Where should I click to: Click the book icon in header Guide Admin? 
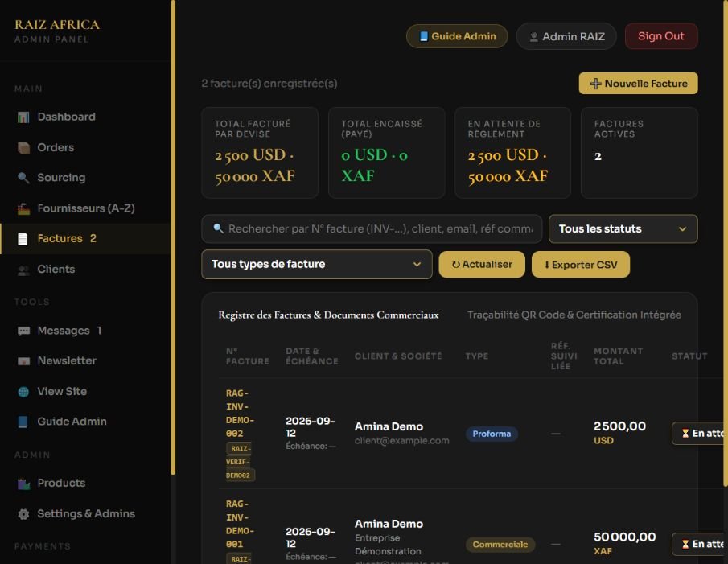[x=423, y=36]
